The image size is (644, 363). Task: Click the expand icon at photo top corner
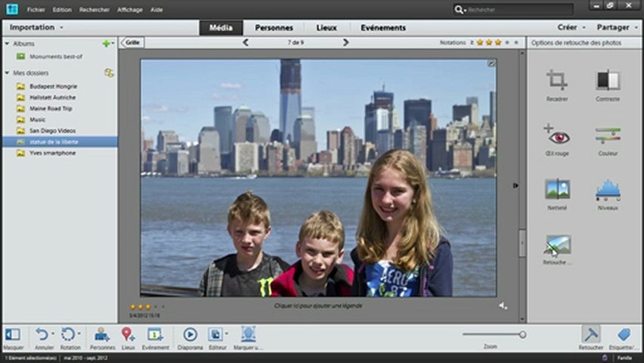[491, 64]
